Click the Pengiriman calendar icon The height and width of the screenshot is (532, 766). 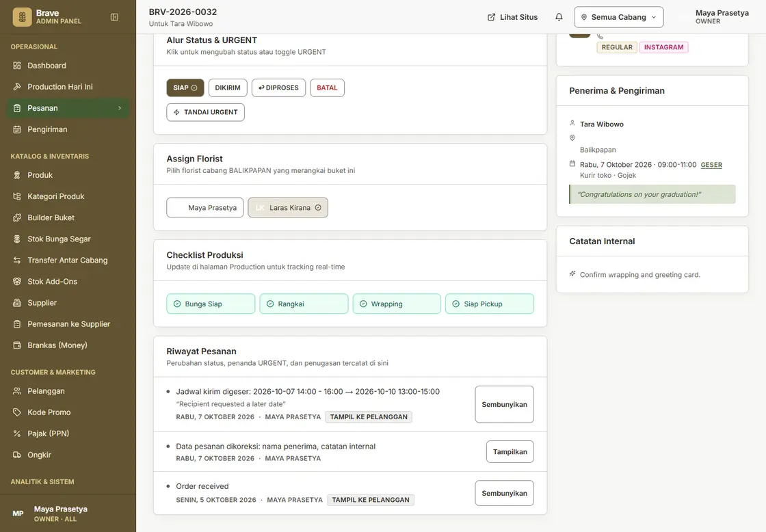[17, 129]
